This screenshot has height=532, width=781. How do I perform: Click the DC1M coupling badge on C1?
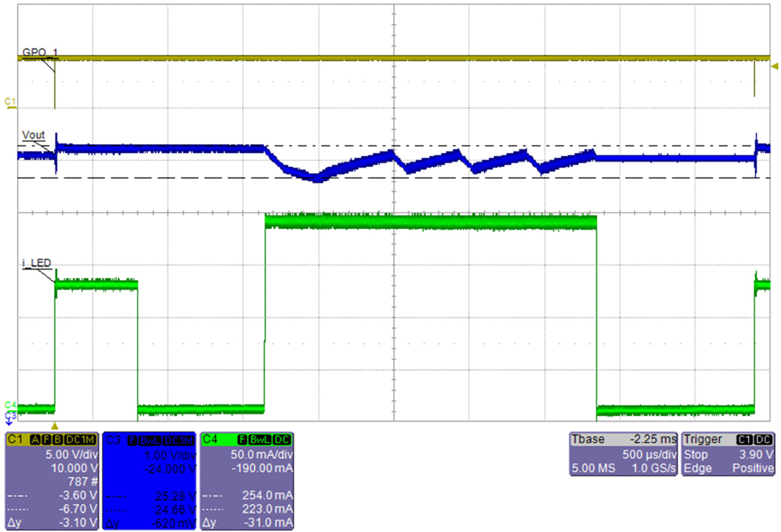tap(80, 440)
